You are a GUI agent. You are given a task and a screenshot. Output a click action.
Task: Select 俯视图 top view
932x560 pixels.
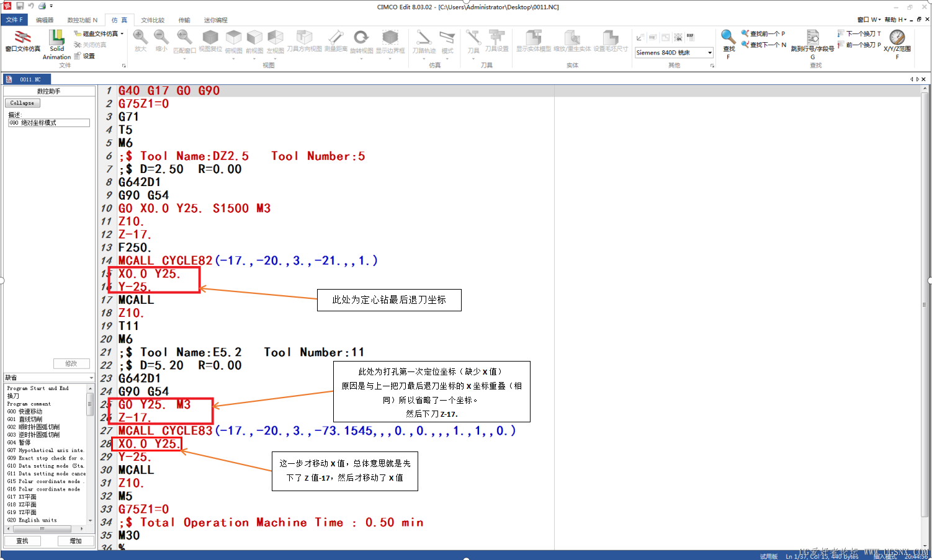(233, 41)
